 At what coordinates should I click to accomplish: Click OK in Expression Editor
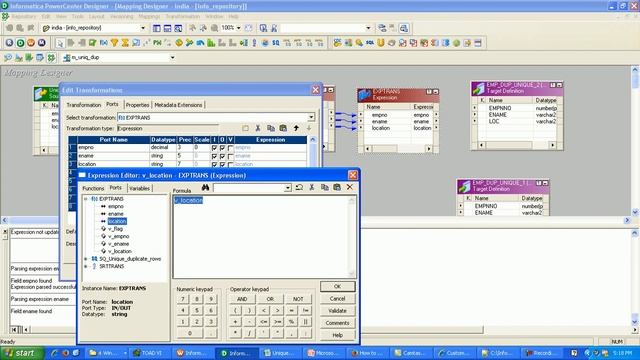click(337, 286)
